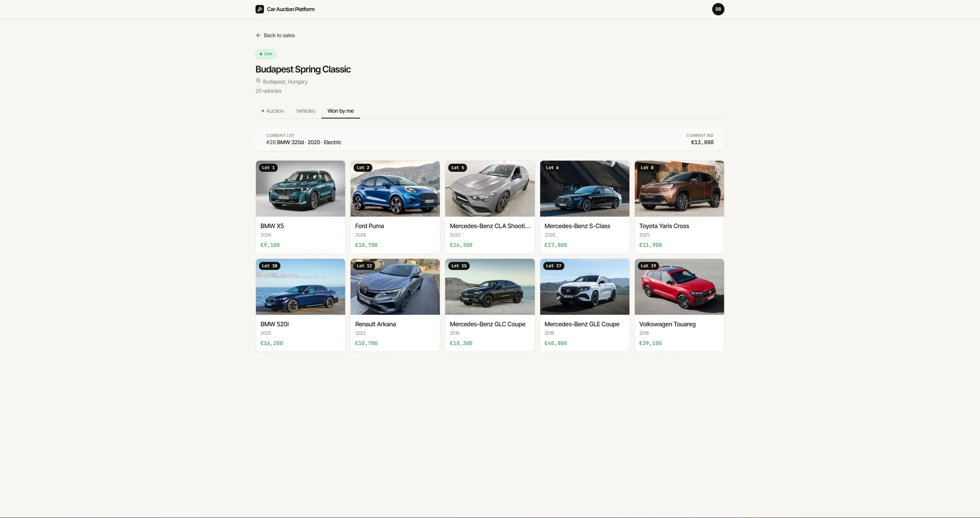Open the BMW 520i photo
This screenshot has height=518, width=980.
300,287
